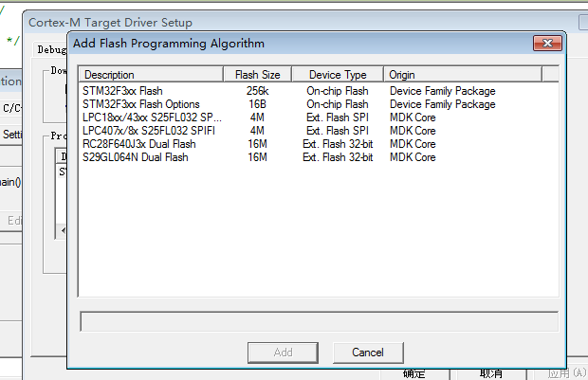The width and height of the screenshot is (588, 380).
Task: Click the Device Family Package cell of STM32F3xx Flash
Action: coord(443,91)
